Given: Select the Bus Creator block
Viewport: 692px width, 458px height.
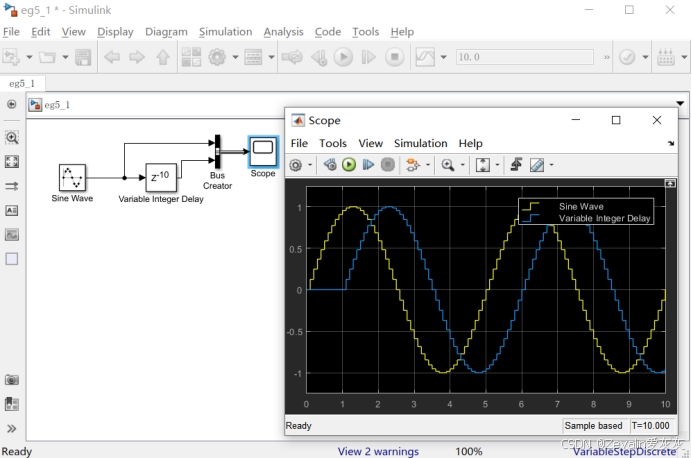Looking at the screenshot, I should click(218, 151).
